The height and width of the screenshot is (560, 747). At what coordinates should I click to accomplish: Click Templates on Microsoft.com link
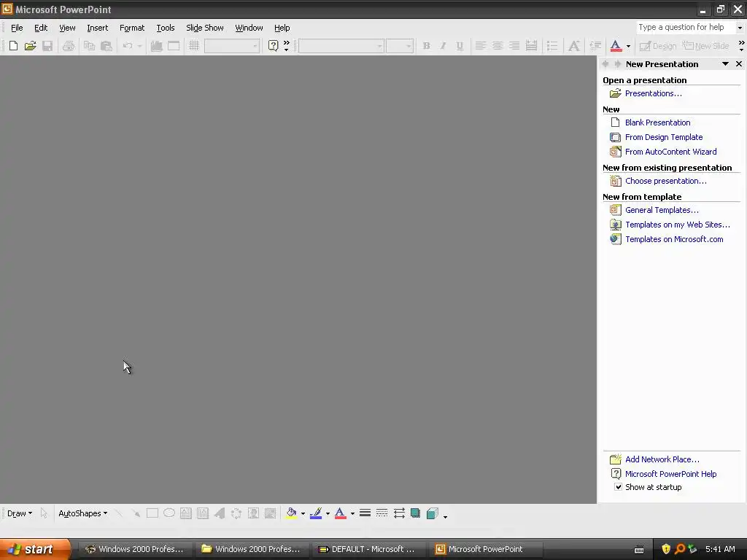(674, 239)
